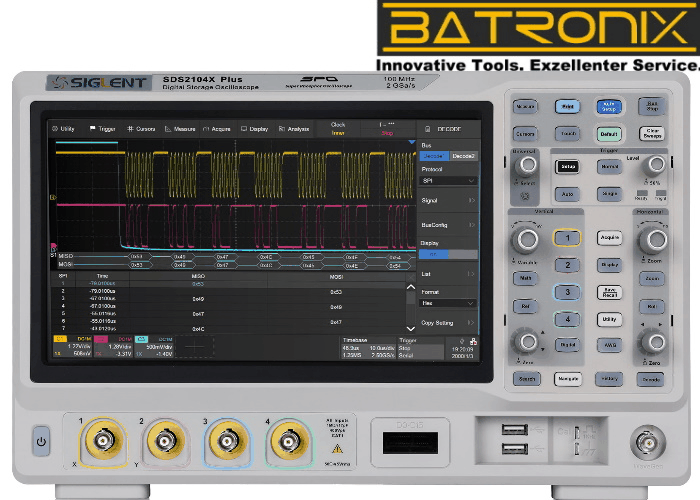
Task: Select the Decode1 bus tab
Action: (433, 156)
